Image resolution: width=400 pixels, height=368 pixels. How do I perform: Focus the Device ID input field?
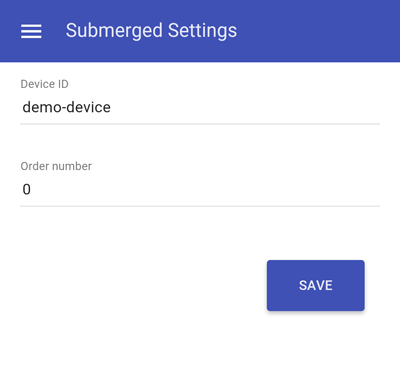(x=200, y=107)
